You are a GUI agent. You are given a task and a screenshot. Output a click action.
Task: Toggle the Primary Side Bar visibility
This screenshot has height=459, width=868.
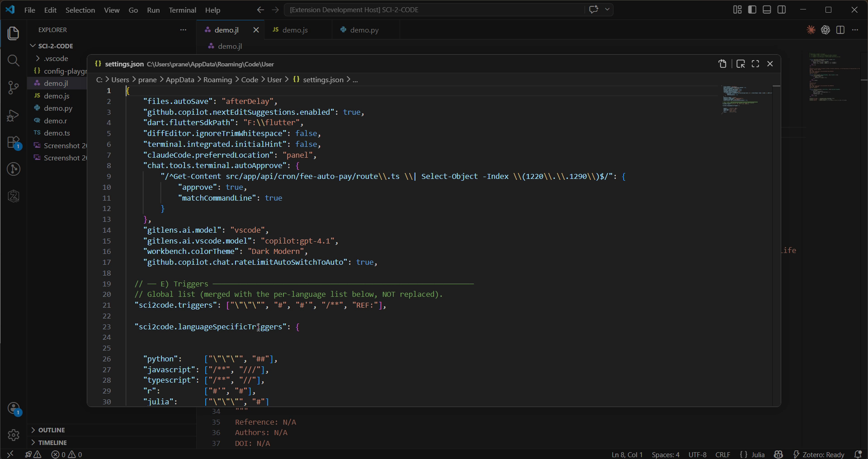tap(752, 9)
